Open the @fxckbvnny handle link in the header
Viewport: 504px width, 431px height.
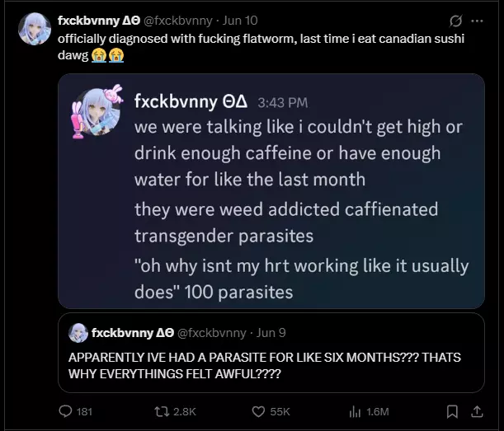coord(179,20)
